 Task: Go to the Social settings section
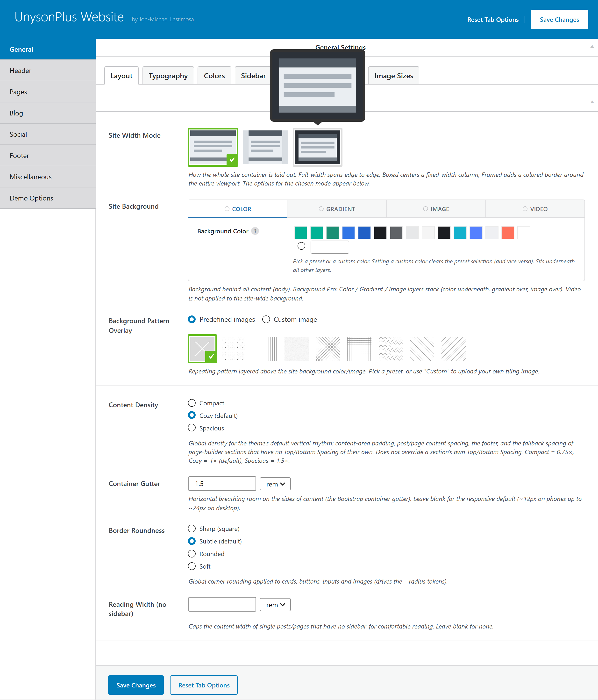pos(48,134)
